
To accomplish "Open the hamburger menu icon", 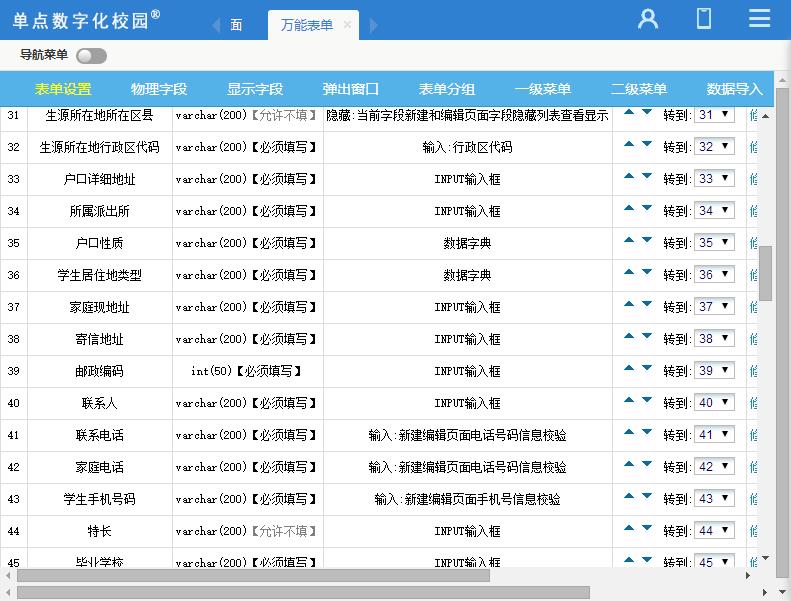I will [x=759, y=19].
